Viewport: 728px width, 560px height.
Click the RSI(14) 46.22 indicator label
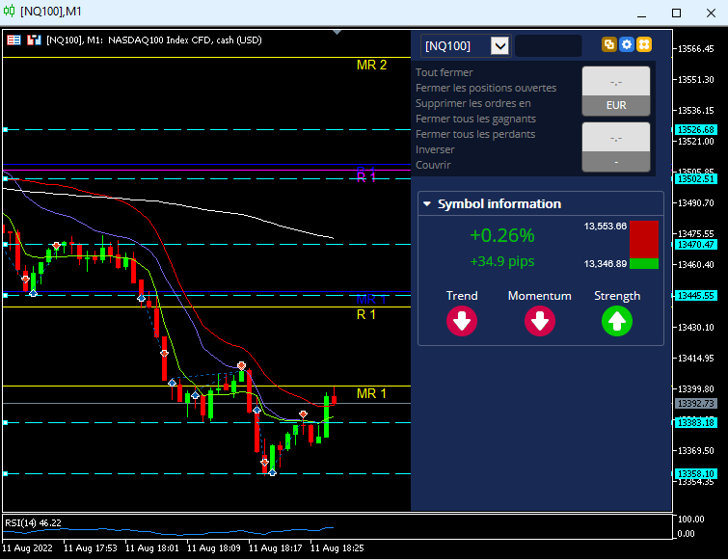[33, 522]
